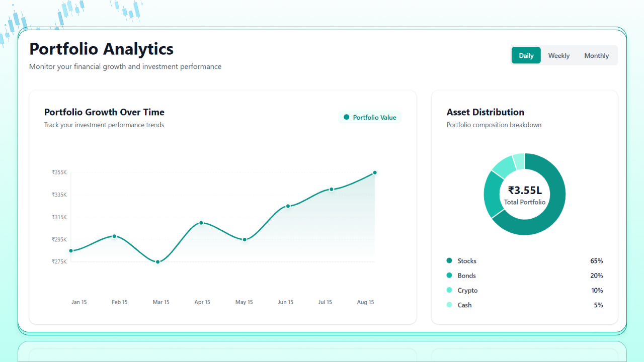Click the Bonds legend color dot
The image size is (644, 362).
point(449,275)
